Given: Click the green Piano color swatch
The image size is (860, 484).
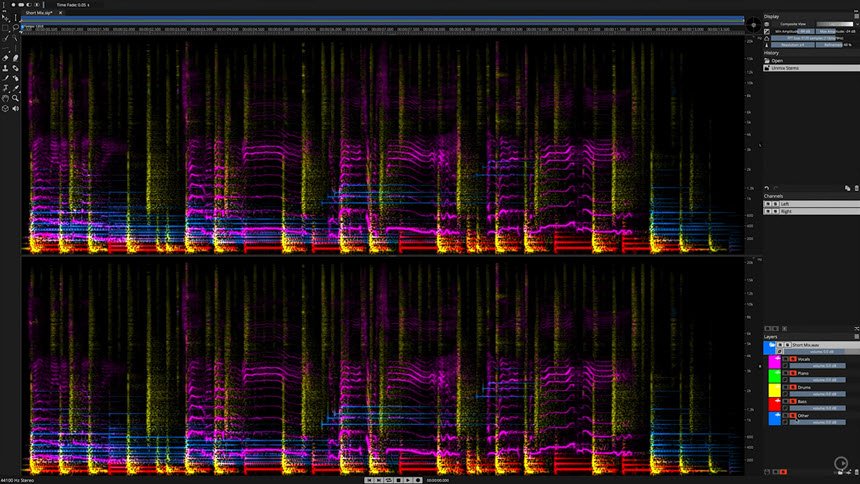Looking at the screenshot, I should pos(774,376).
